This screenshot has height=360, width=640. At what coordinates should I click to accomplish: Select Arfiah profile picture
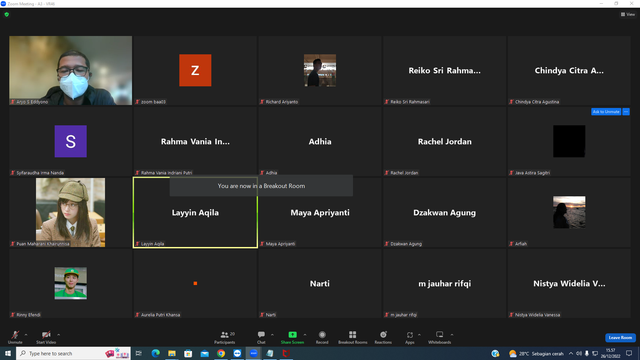click(x=569, y=212)
